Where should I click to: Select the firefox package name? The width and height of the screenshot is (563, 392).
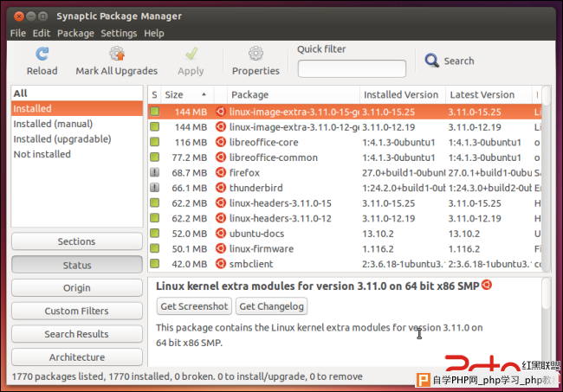(244, 173)
